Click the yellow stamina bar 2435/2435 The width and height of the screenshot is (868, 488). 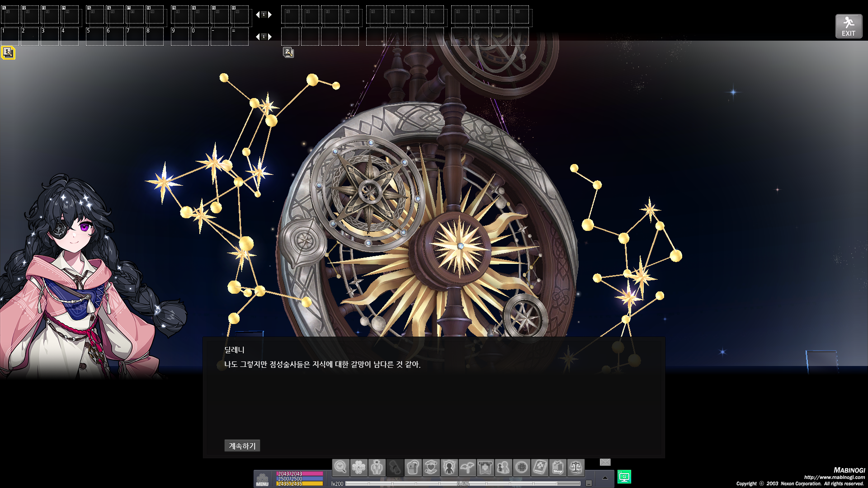[x=299, y=483]
